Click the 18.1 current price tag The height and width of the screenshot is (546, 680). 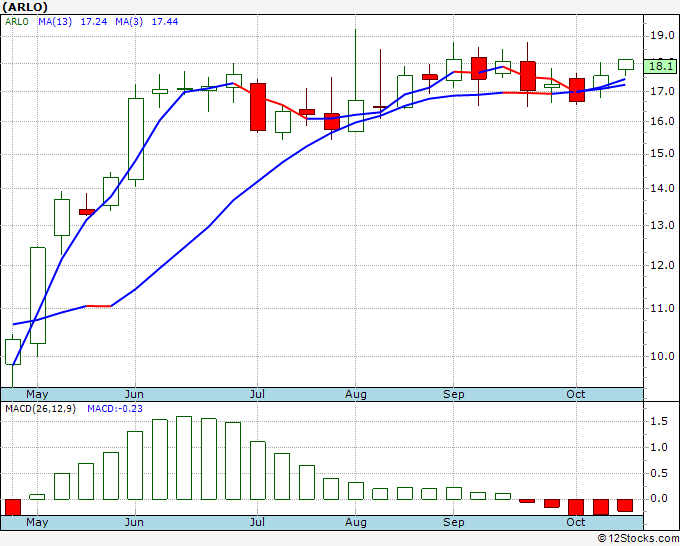coord(661,66)
